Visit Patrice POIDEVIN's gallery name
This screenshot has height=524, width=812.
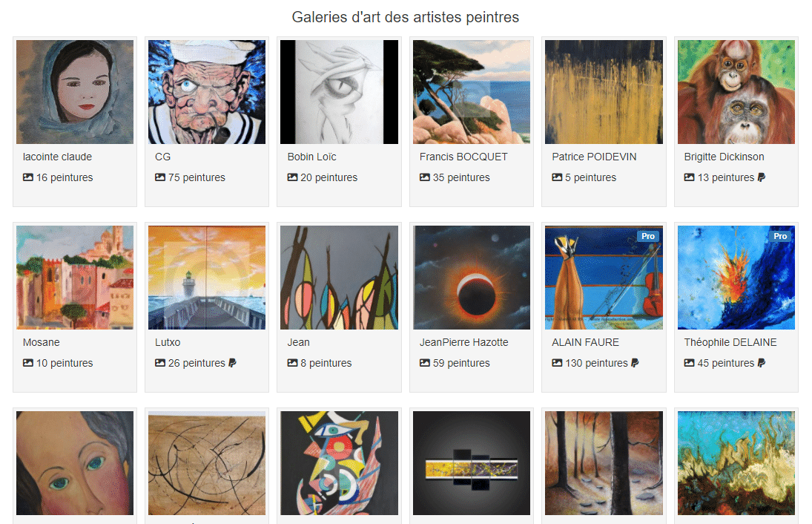594,157
